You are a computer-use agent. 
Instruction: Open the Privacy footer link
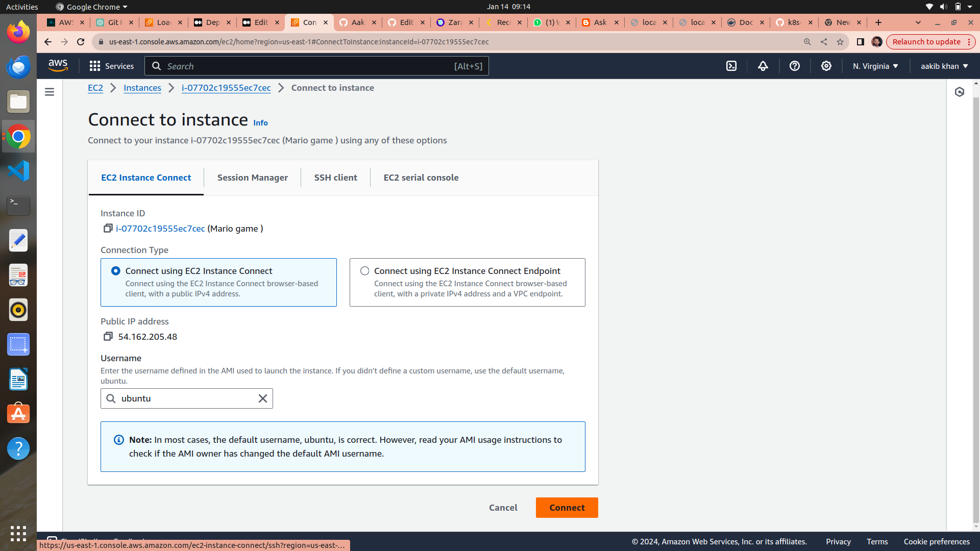[838, 542]
